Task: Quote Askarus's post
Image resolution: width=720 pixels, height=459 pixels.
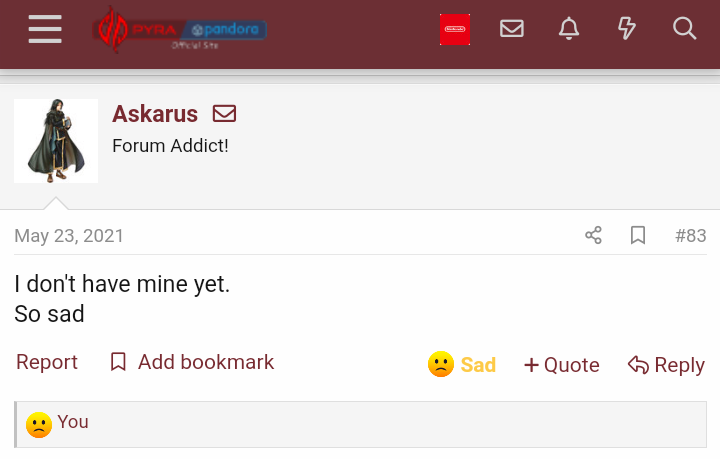Action: (562, 365)
